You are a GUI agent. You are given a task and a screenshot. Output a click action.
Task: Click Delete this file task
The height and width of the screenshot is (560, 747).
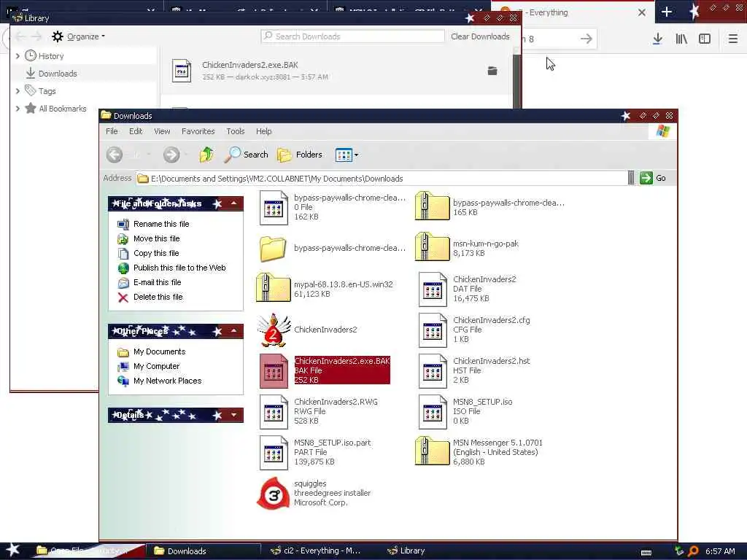coord(158,297)
